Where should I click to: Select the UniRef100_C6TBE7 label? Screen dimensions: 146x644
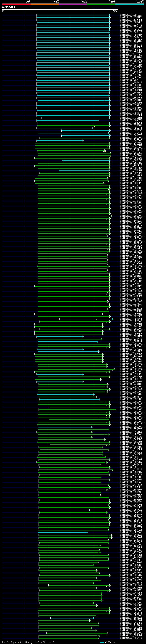[131, 40]
